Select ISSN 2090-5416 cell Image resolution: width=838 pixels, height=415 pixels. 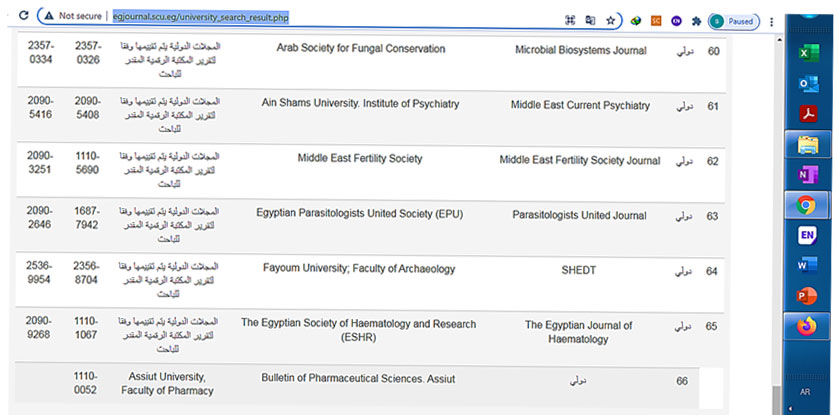click(40, 107)
